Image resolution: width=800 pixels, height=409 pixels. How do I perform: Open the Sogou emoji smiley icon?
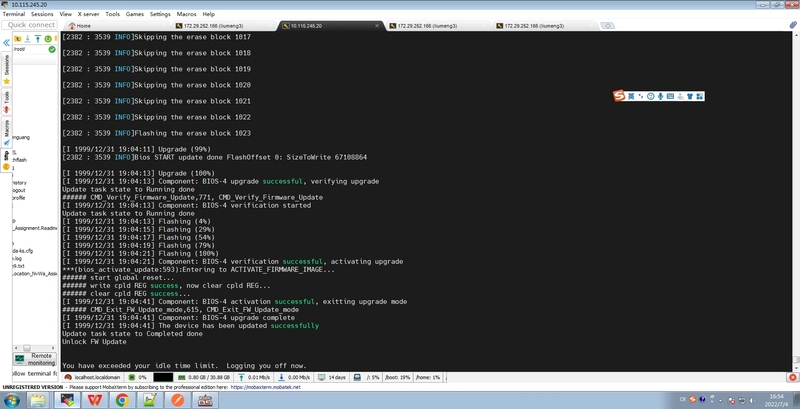tap(651, 96)
